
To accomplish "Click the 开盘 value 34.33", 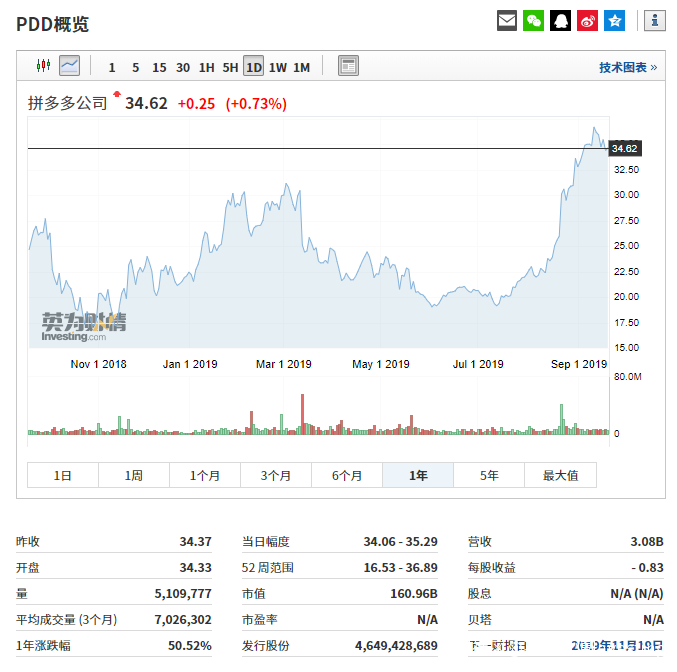I will [196, 567].
